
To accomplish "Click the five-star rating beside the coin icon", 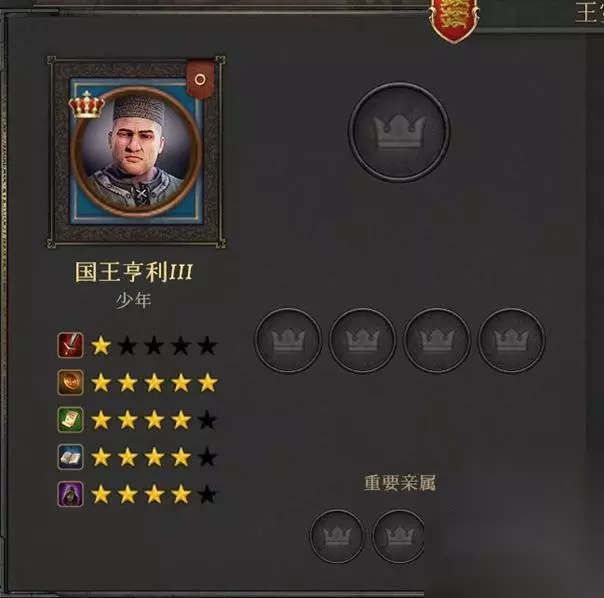I will [x=154, y=383].
